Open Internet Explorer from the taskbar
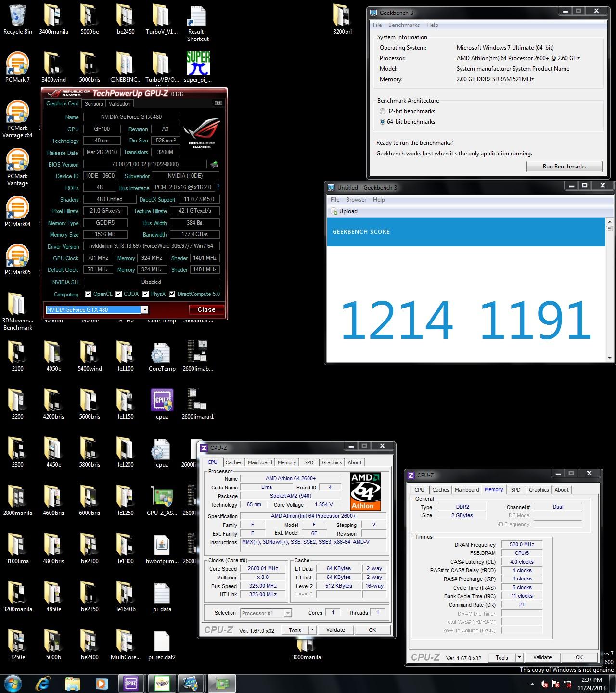 pyautogui.click(x=43, y=683)
